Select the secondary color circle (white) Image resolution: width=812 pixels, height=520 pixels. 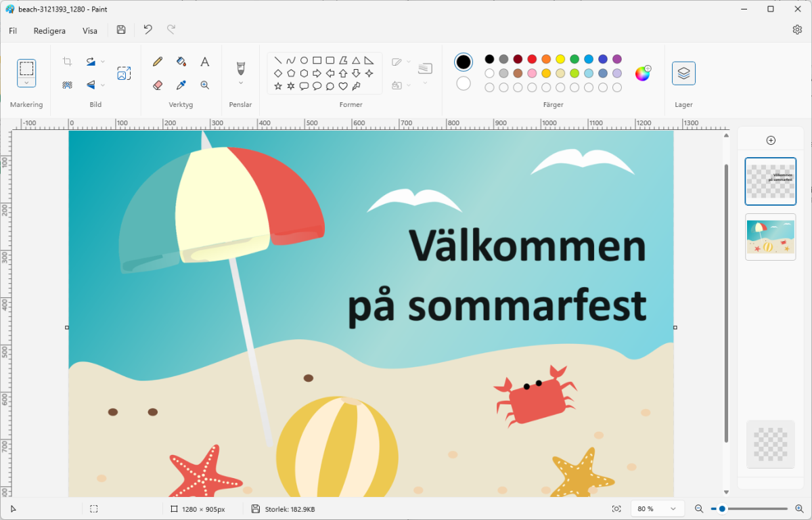(x=464, y=83)
